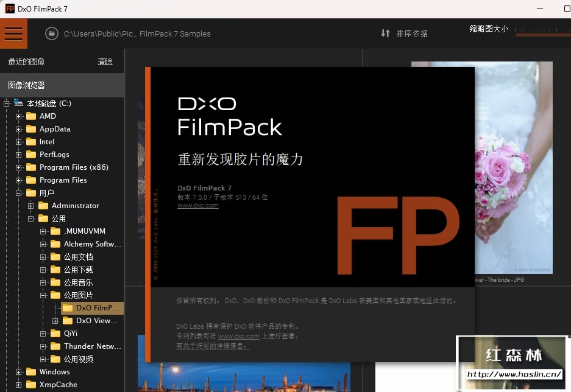Open the 排序依据 sort option

(x=412, y=33)
